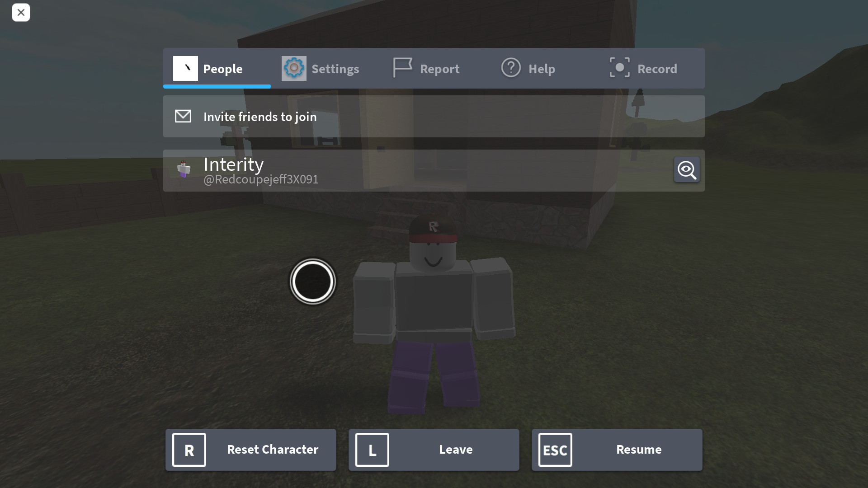Click Invite friends to join option
This screenshot has width=868, height=488.
pyautogui.click(x=434, y=116)
